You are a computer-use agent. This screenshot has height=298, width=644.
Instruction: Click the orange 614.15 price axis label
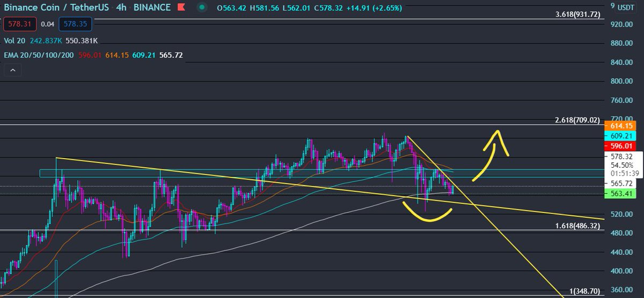coord(620,125)
